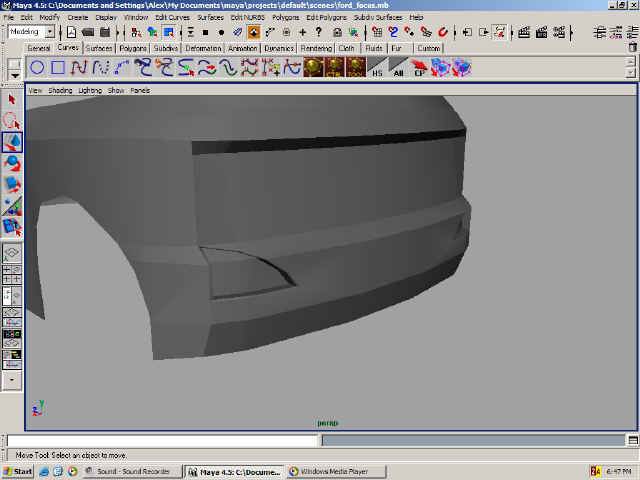Open the Script Editor button
This screenshot has height=480, width=640.
632,440
